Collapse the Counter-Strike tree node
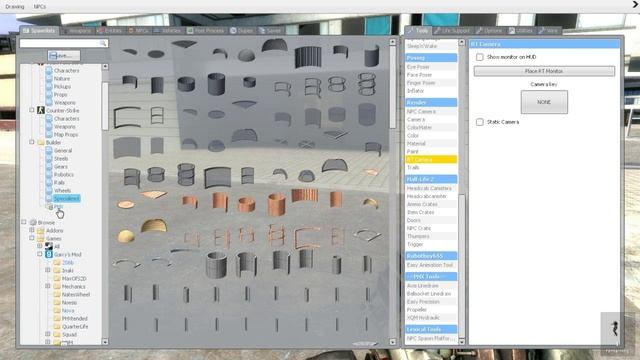 click(x=32, y=110)
